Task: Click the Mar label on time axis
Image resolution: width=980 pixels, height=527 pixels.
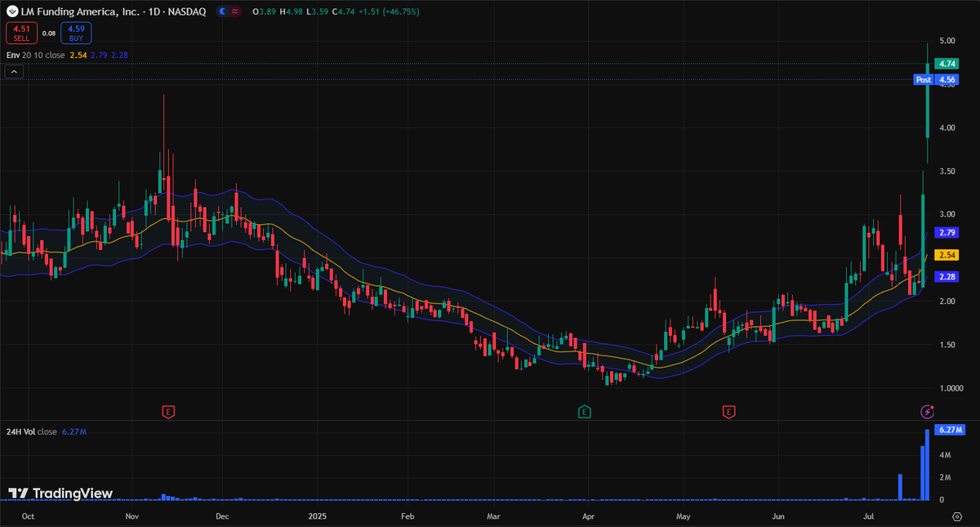Action: click(x=493, y=516)
